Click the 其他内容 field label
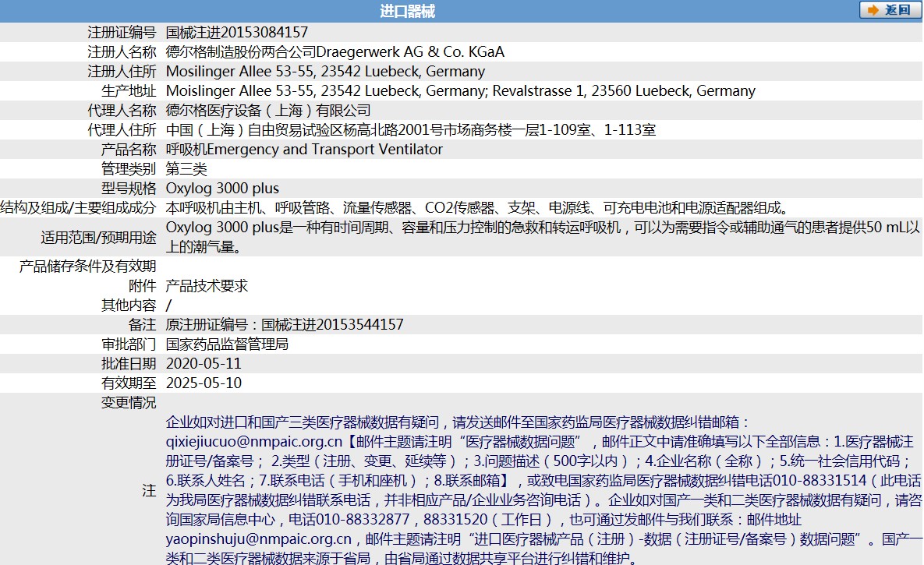Image resolution: width=924 pixels, height=565 pixels. point(129,305)
